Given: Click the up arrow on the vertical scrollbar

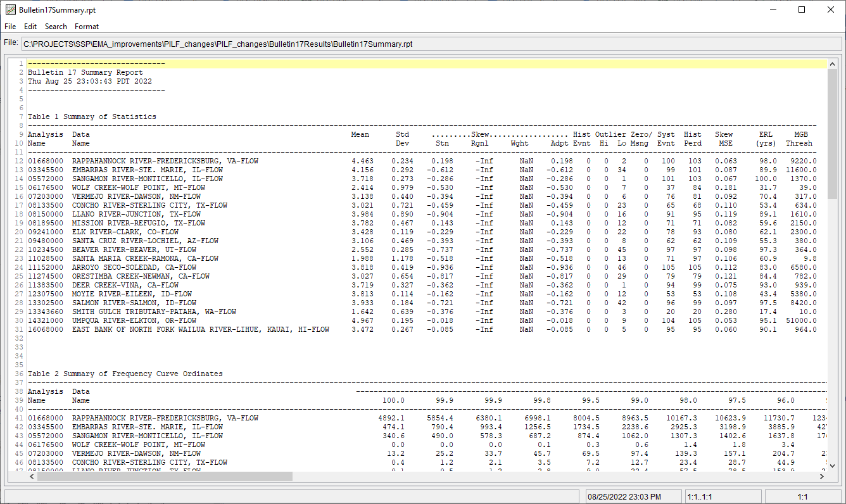Looking at the screenshot, I should [x=831, y=63].
